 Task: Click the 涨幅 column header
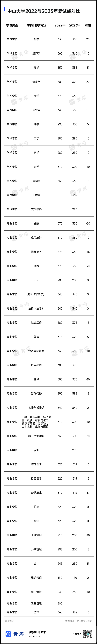[x=88, y=25]
